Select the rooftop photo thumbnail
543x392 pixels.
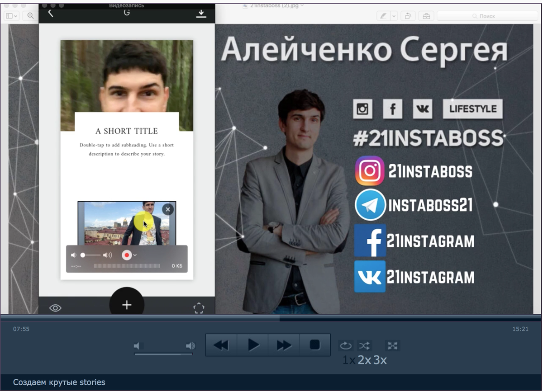pyautogui.click(x=127, y=223)
